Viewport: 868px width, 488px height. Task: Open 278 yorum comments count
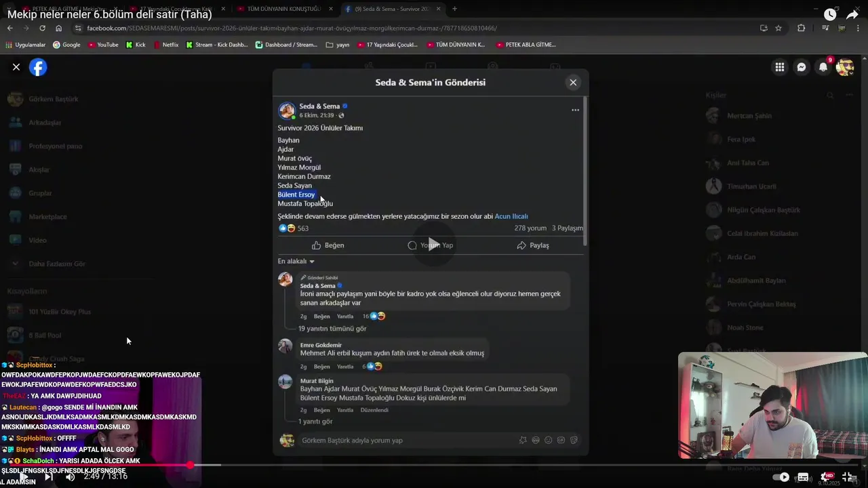(530, 228)
